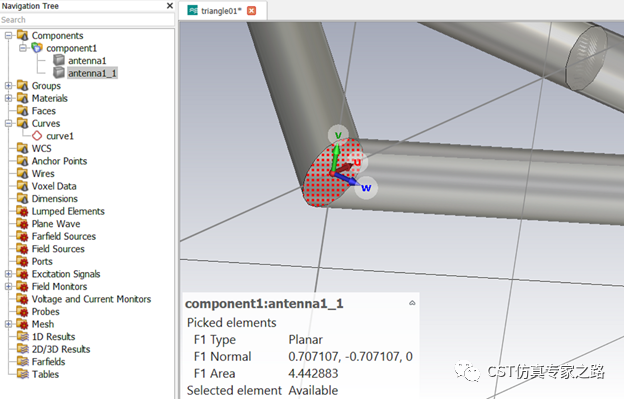This screenshot has width=624, height=399.
Task: Click the Navigation Tree search field
Action: [x=87, y=19]
